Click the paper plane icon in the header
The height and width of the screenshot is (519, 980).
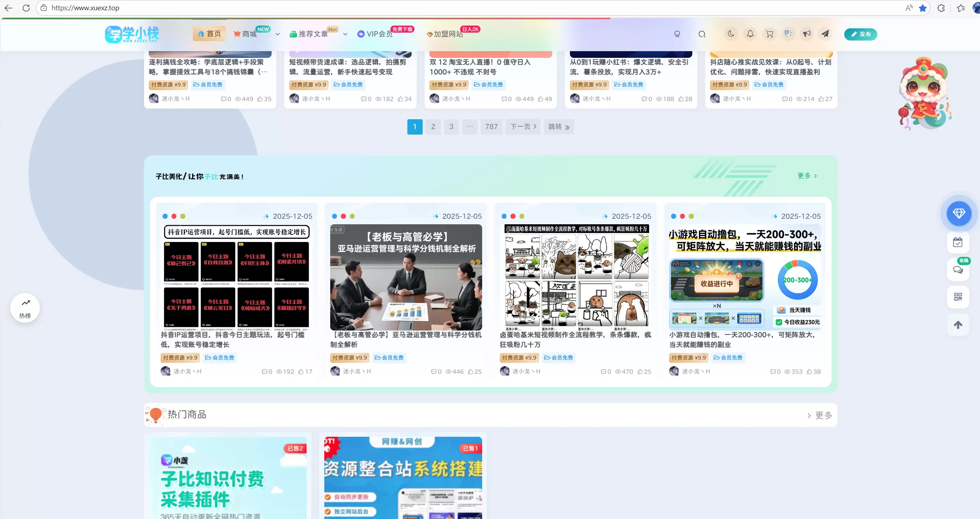[x=825, y=34]
